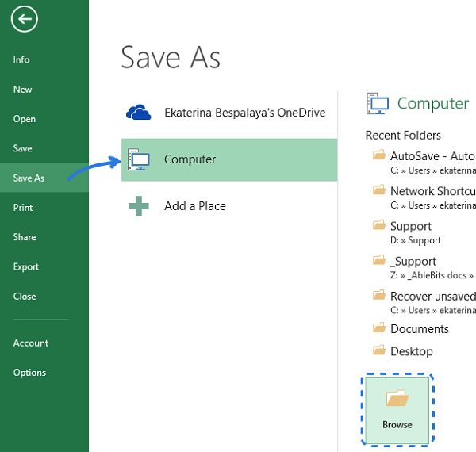Click the green plus Add a Place icon
Viewport: 476px width, 452px height.
pyautogui.click(x=139, y=206)
